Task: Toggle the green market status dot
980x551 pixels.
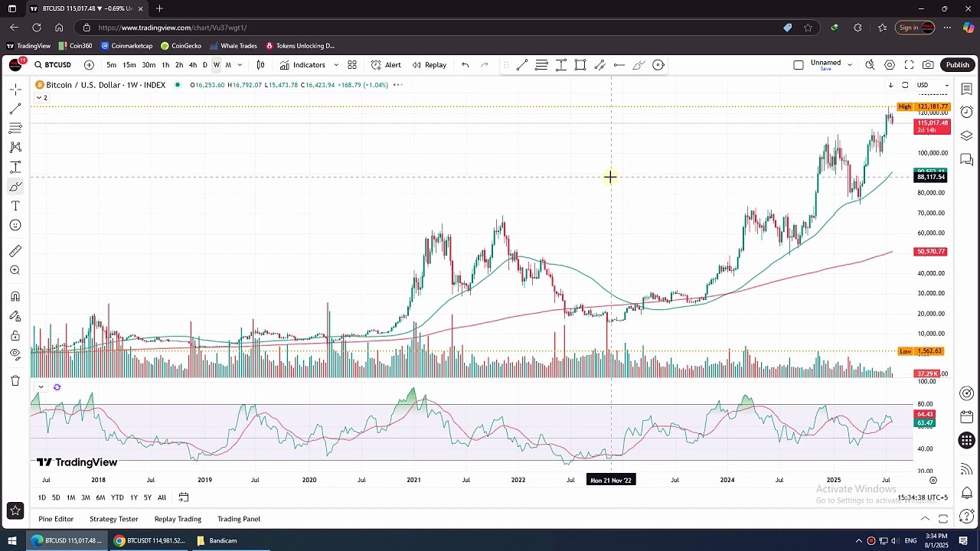Action: [x=178, y=85]
